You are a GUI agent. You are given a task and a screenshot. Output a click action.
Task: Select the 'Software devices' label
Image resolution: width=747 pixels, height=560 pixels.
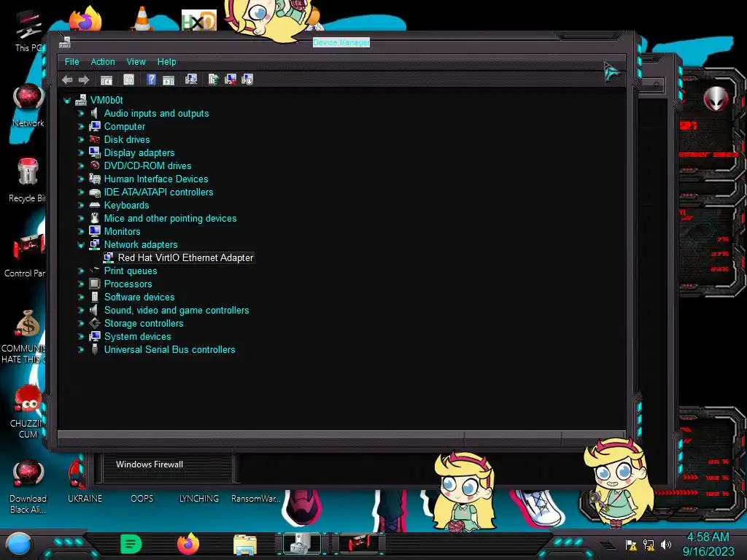(139, 297)
